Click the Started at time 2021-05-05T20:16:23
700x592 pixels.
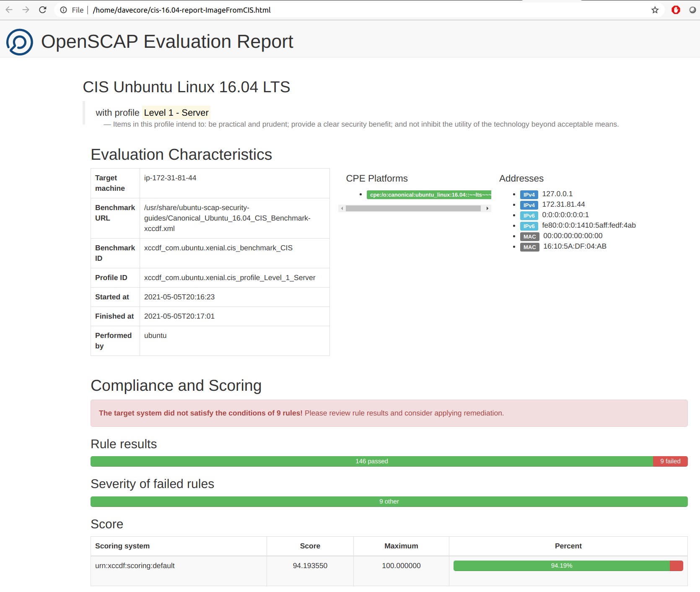coord(179,297)
